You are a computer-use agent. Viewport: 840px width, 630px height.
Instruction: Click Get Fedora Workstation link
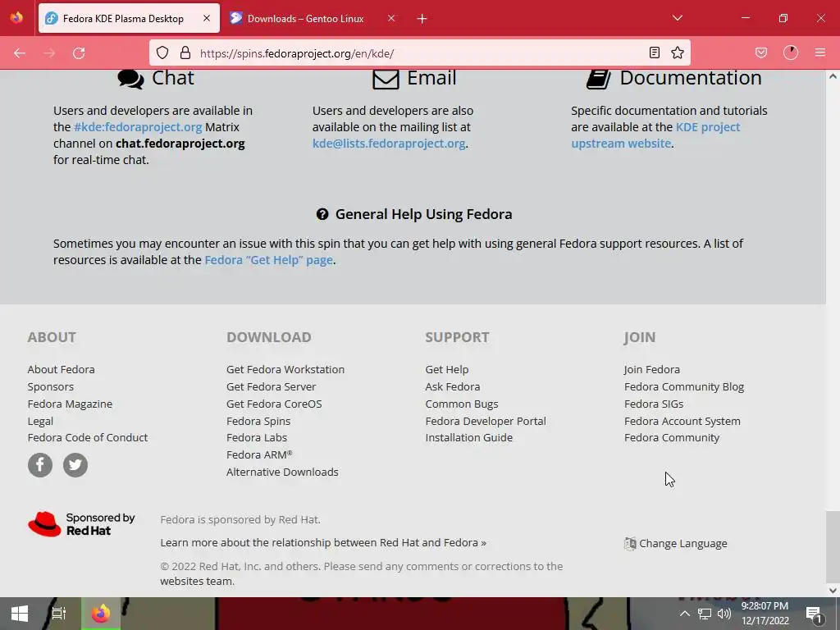[285, 370]
